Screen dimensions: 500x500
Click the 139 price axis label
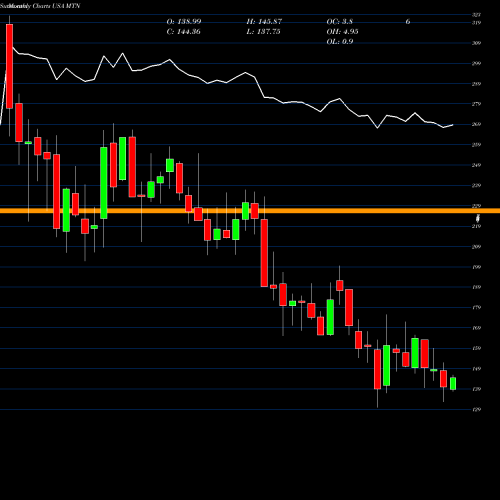(476, 389)
